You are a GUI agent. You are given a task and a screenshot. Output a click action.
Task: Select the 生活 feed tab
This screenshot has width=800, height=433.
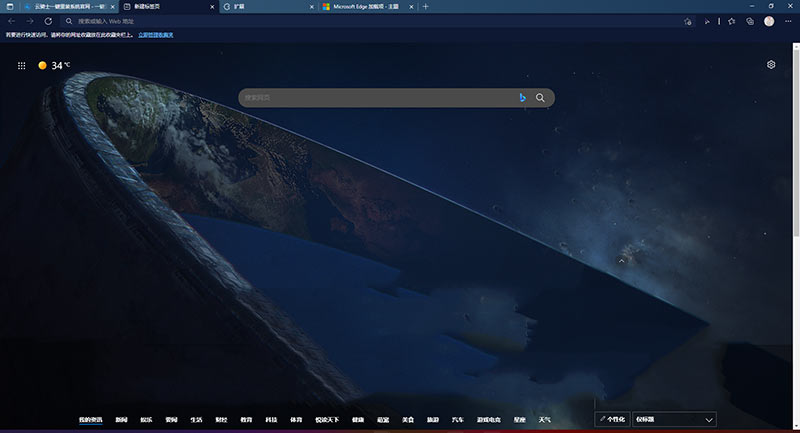196,420
